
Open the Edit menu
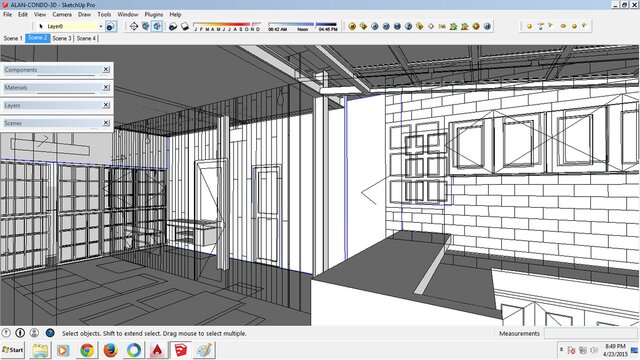point(23,14)
